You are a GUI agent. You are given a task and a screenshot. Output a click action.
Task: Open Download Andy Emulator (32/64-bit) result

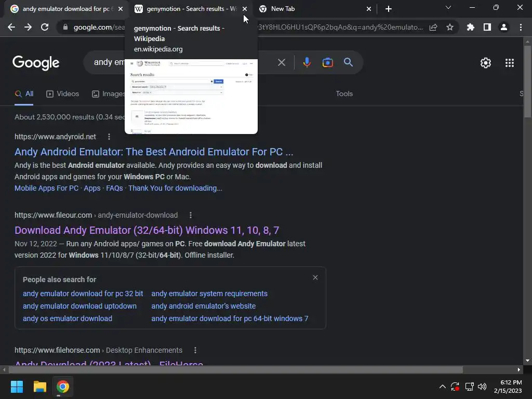(147, 230)
